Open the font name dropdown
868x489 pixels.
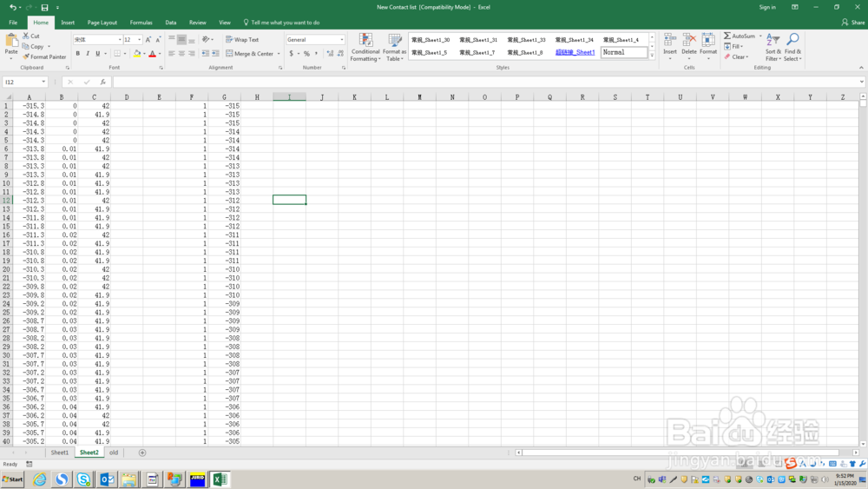[x=120, y=40]
